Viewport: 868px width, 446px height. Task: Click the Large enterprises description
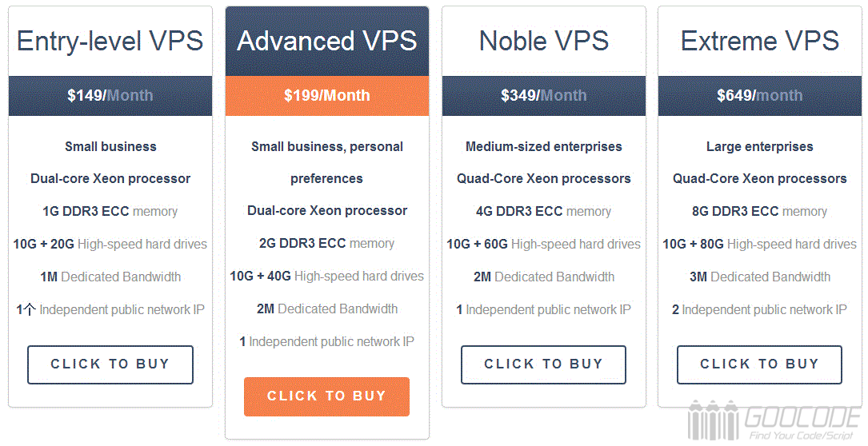coord(759,146)
